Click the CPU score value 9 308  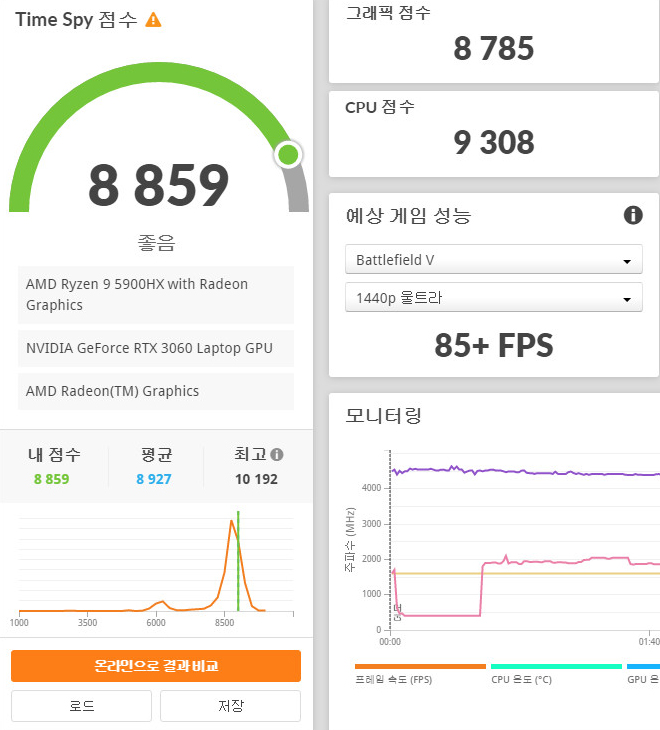click(x=494, y=142)
